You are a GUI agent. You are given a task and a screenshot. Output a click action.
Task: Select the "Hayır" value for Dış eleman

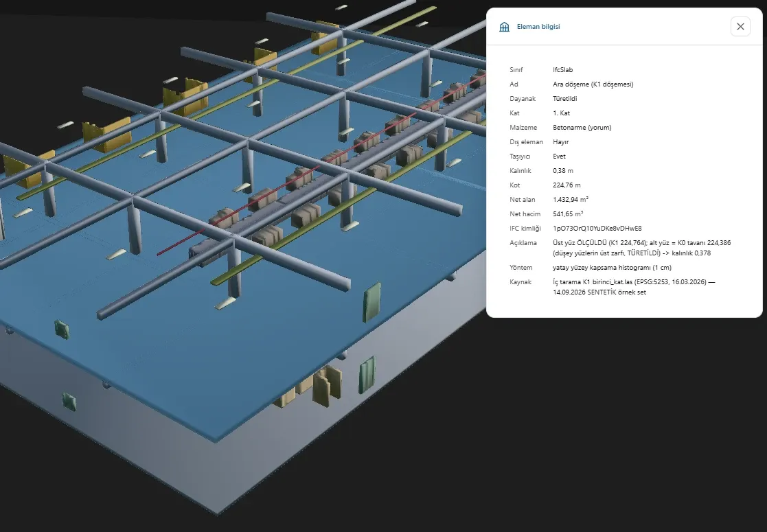click(x=560, y=142)
